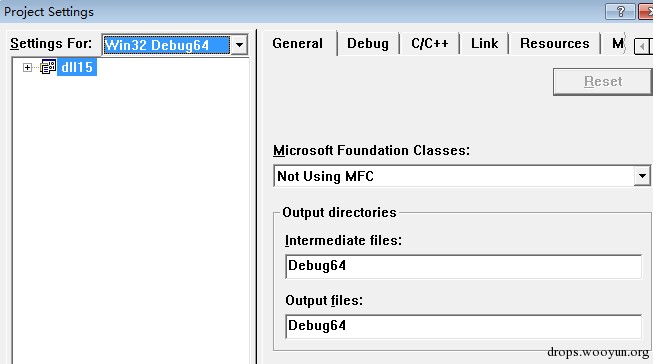653x364 pixels.
Task: Switch to the General tab
Action: [297, 43]
